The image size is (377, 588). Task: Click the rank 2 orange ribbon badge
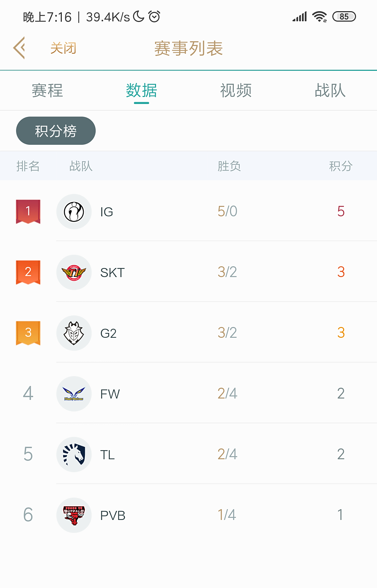[x=28, y=272]
